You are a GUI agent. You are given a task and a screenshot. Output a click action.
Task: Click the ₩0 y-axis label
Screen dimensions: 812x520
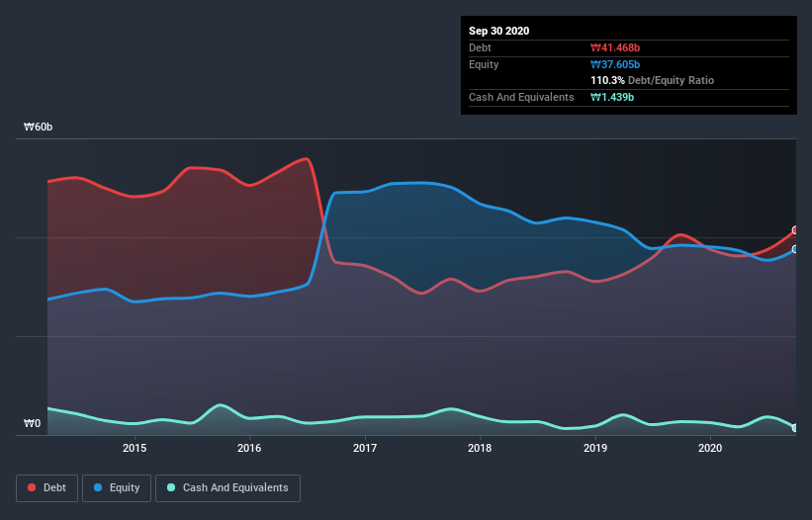point(32,423)
